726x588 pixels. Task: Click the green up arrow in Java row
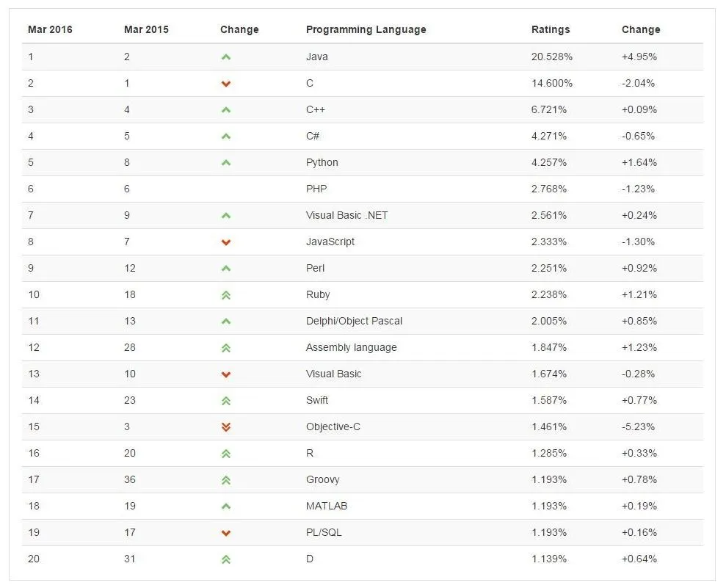coord(226,57)
